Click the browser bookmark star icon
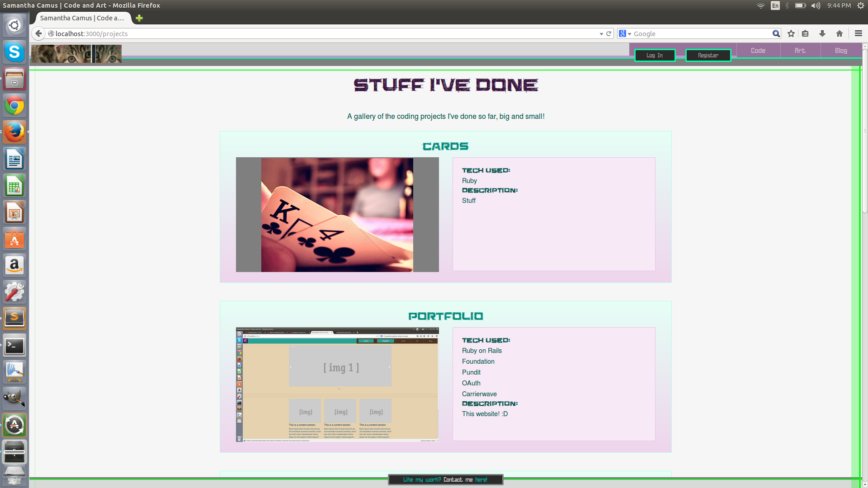 [791, 33]
